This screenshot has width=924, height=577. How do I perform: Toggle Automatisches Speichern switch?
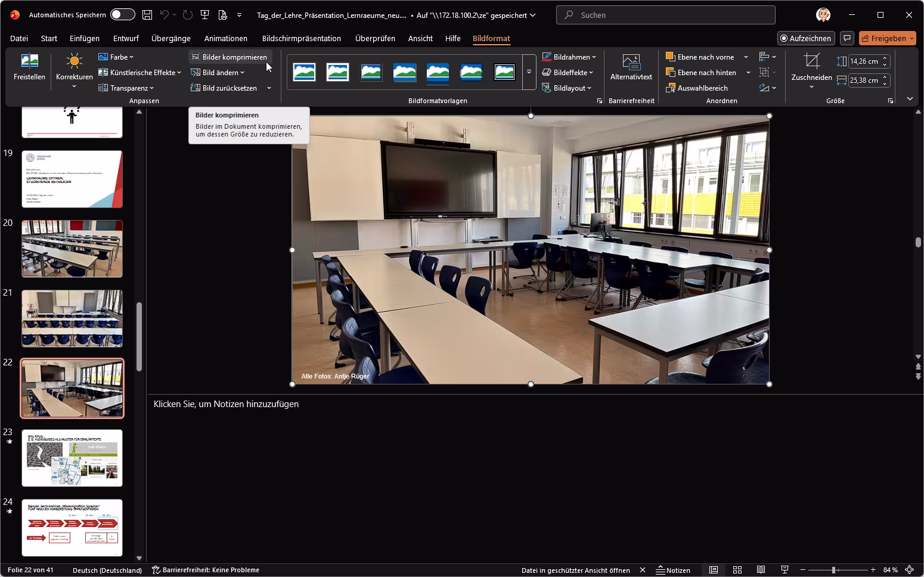point(122,15)
